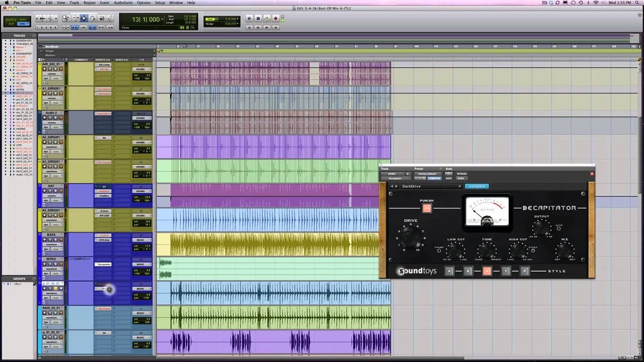
Task: Click SAFE in the plug-in header
Action: tap(449, 178)
